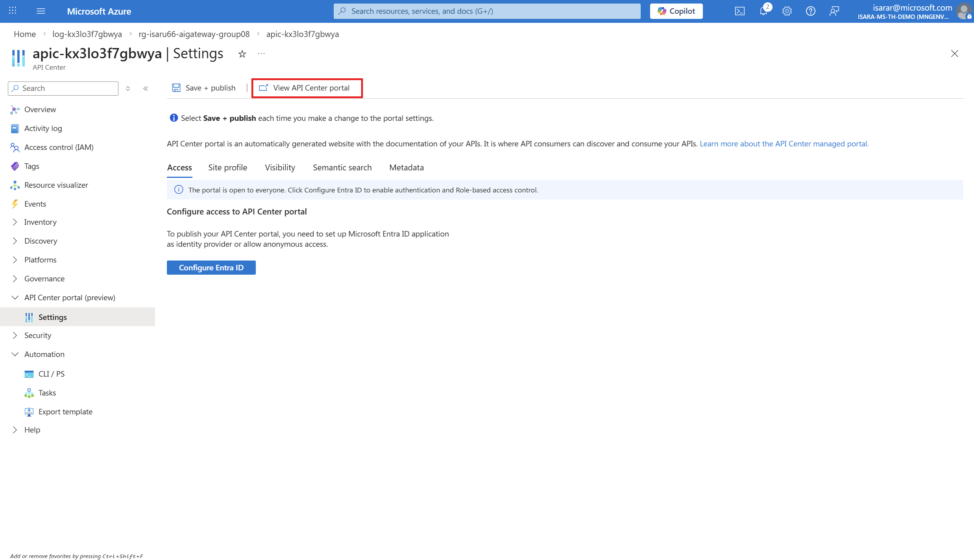Click the sidebar Search box
The width and height of the screenshot is (974, 560).
(x=63, y=89)
